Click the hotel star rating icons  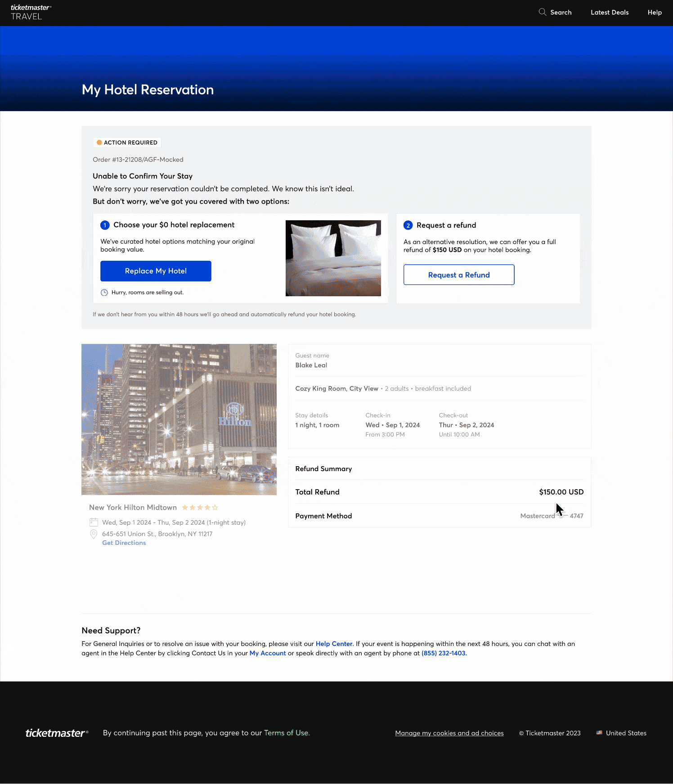coord(200,508)
